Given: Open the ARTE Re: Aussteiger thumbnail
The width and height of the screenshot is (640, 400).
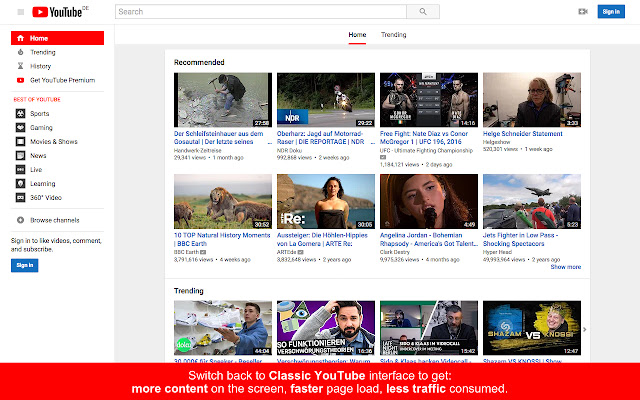Looking at the screenshot, I should 326,202.
